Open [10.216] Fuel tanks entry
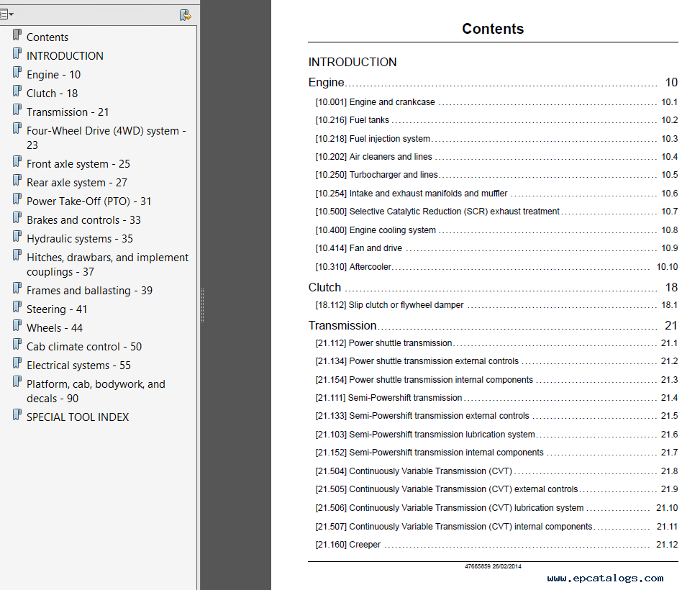 tap(496, 120)
